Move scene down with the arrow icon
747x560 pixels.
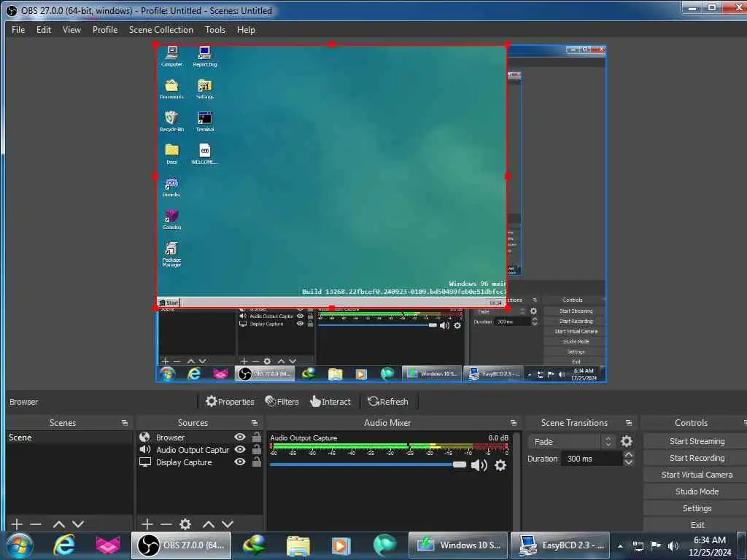pyautogui.click(x=78, y=524)
